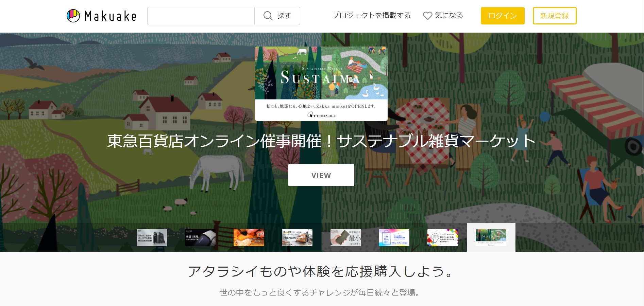The width and height of the screenshot is (644, 306).
Task: Click the Makuake logo
Action: click(x=101, y=16)
